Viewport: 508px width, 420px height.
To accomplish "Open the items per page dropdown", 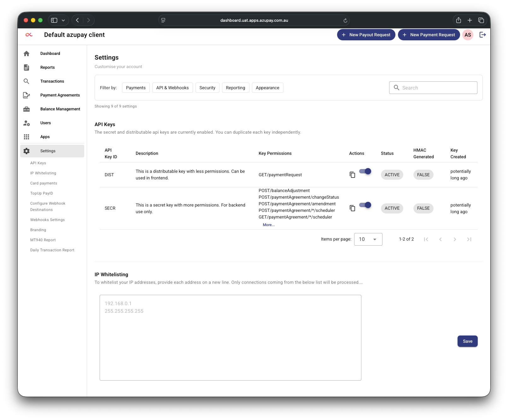I will [x=368, y=239].
